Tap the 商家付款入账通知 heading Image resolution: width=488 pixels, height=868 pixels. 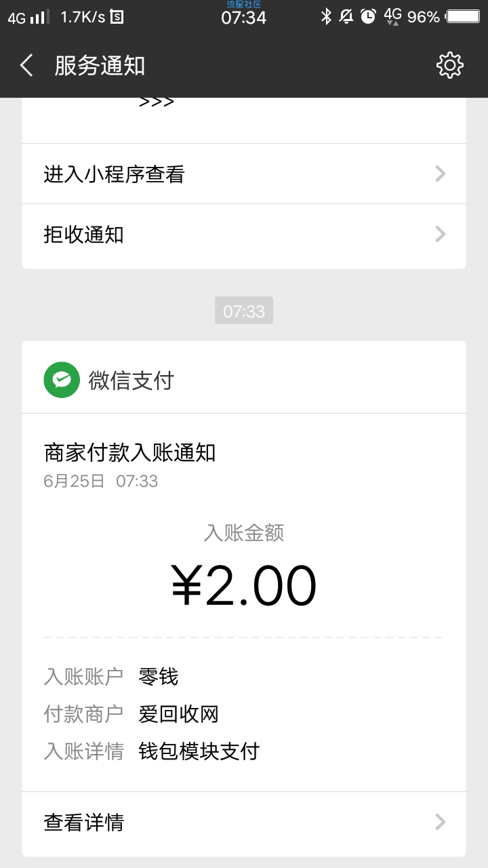tap(129, 452)
